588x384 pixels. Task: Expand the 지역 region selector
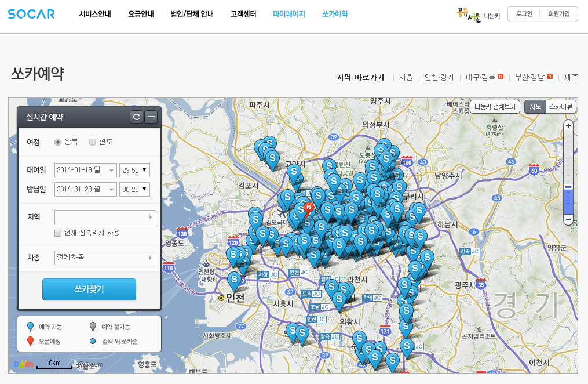105,217
